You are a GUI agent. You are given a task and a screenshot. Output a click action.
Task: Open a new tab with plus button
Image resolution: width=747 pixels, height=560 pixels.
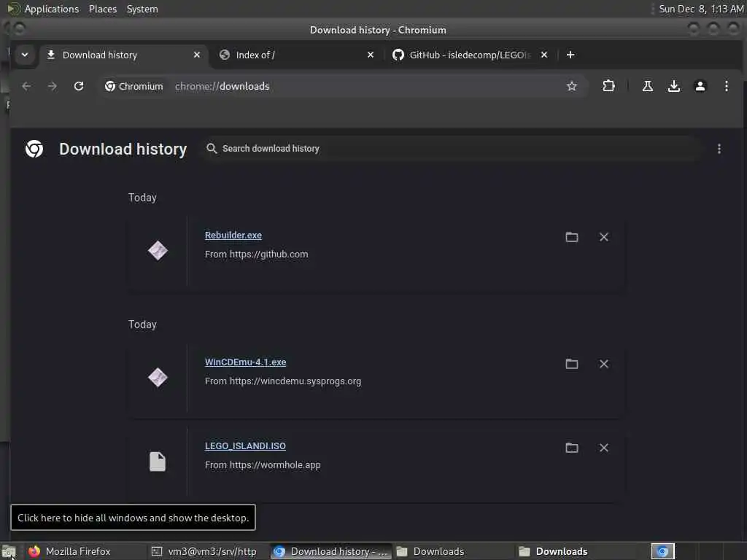[570, 55]
